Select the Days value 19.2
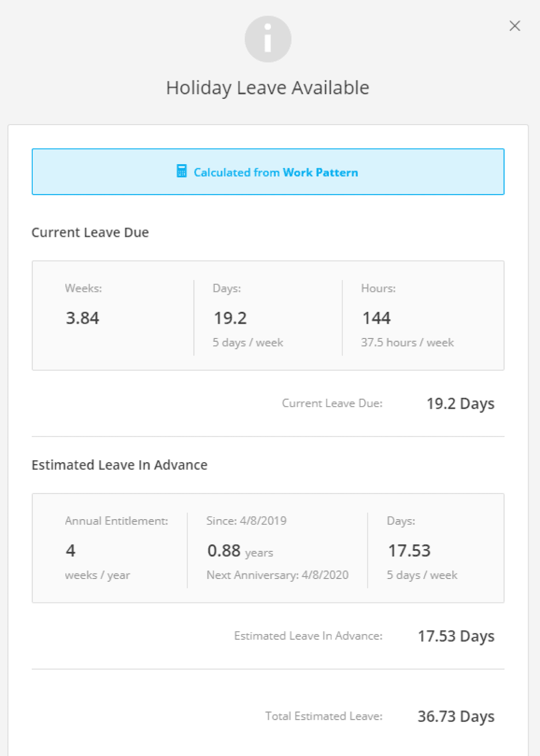 click(x=231, y=318)
